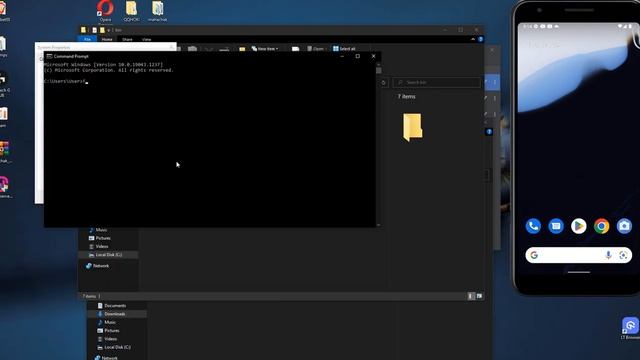Tap Google Lens icon in search widget
This screenshot has width=640, height=360.
(x=623, y=255)
